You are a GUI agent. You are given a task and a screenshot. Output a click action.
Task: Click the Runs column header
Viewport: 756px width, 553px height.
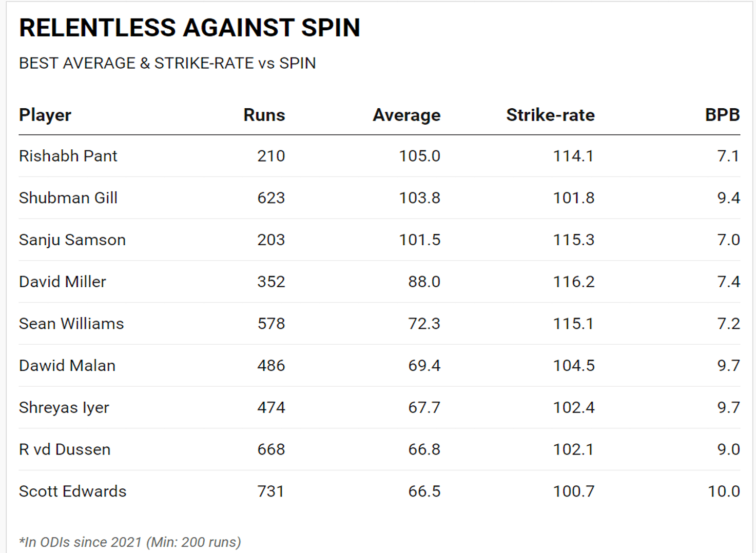(264, 115)
